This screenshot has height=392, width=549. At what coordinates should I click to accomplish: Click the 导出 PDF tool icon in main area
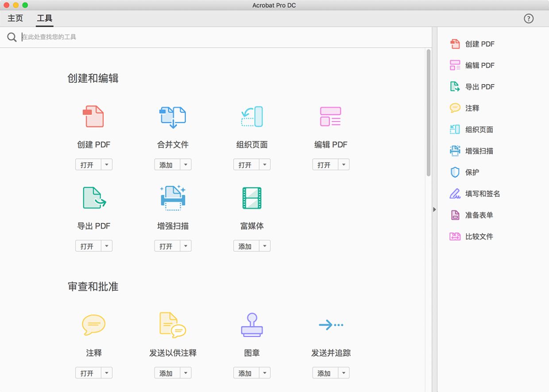click(x=94, y=198)
